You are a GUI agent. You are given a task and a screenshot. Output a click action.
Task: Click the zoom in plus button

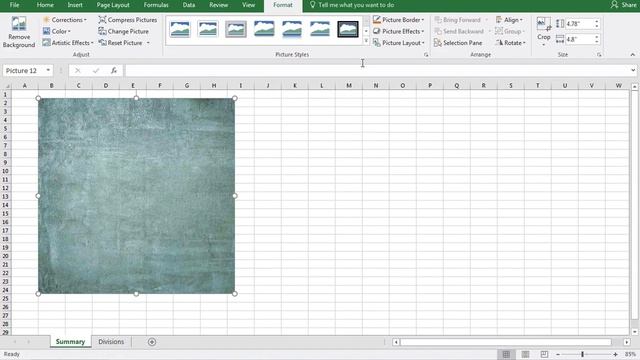(616, 354)
